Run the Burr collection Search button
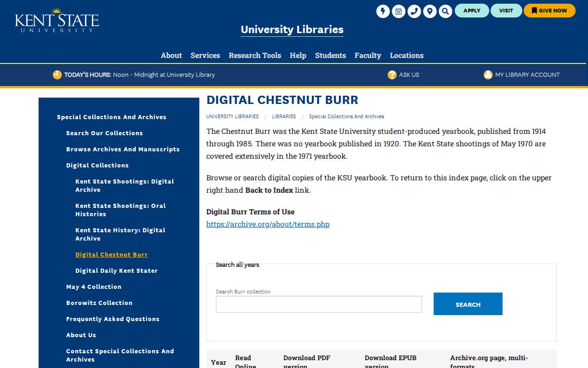 click(x=468, y=304)
